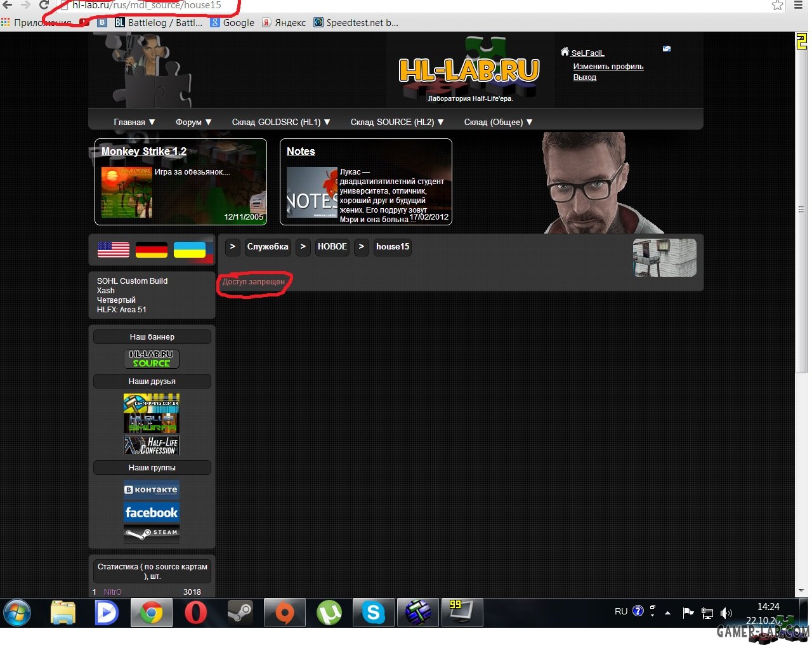Click the '>' before Служебка breadcrumb

point(233,247)
